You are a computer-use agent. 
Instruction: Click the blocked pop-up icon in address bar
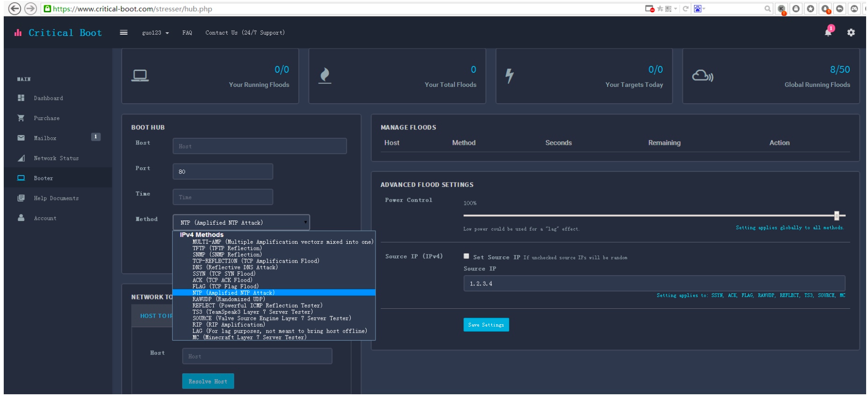tap(650, 8)
